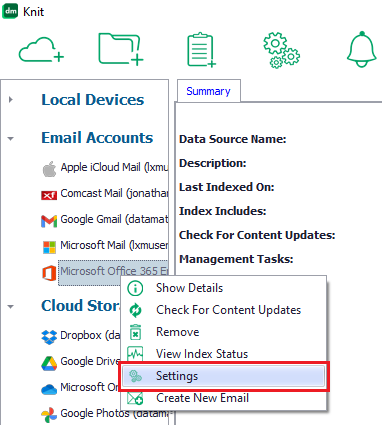Click the Microsoft Mail windows logo icon

coord(49,247)
